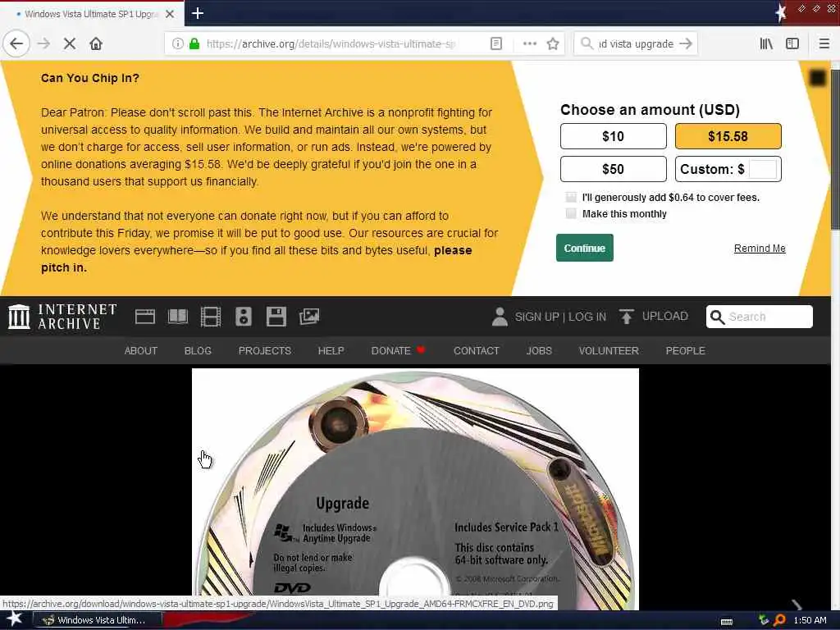Viewport: 840px width, 630px height.
Task: Open the ABOUT menu item
Action: pos(141,351)
